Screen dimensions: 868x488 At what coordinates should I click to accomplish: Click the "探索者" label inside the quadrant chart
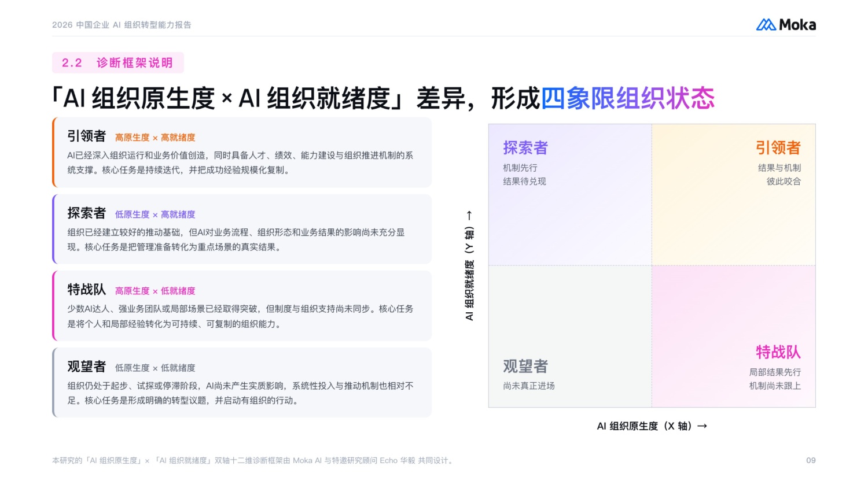pyautogui.click(x=525, y=148)
